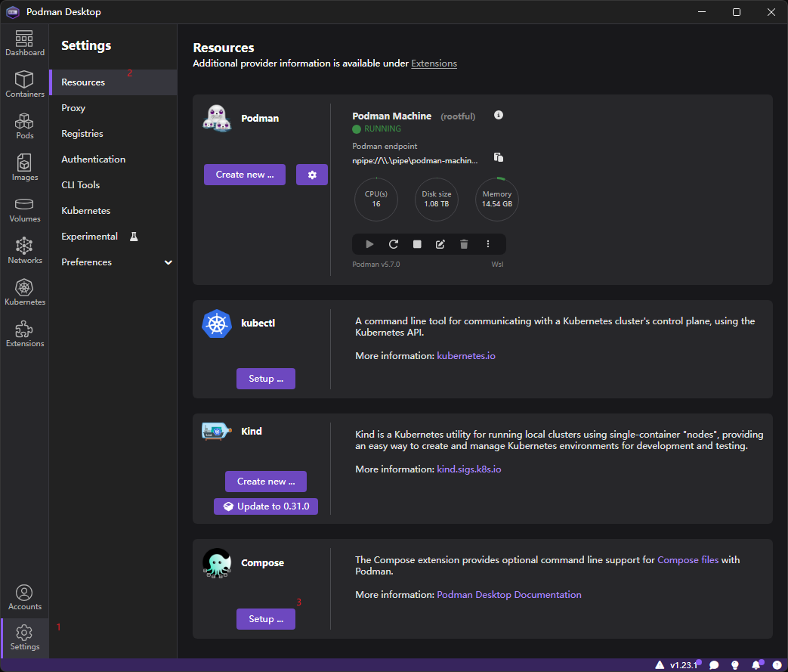This screenshot has width=788, height=672.
Task: Setup the kubectl command line tool
Action: pos(266,378)
